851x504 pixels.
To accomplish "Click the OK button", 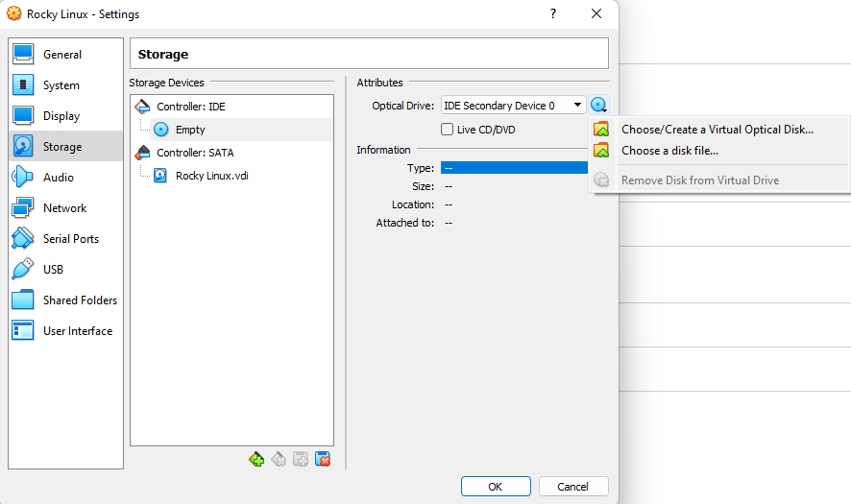I will click(496, 486).
